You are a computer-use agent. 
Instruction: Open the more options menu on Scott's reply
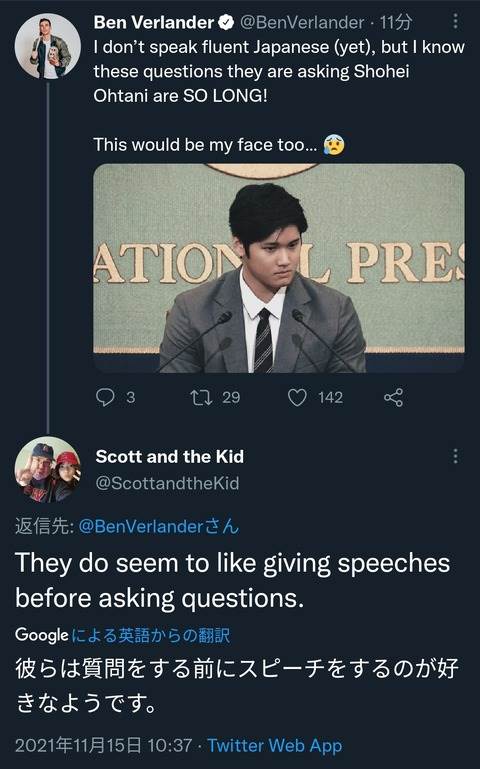tap(455, 456)
